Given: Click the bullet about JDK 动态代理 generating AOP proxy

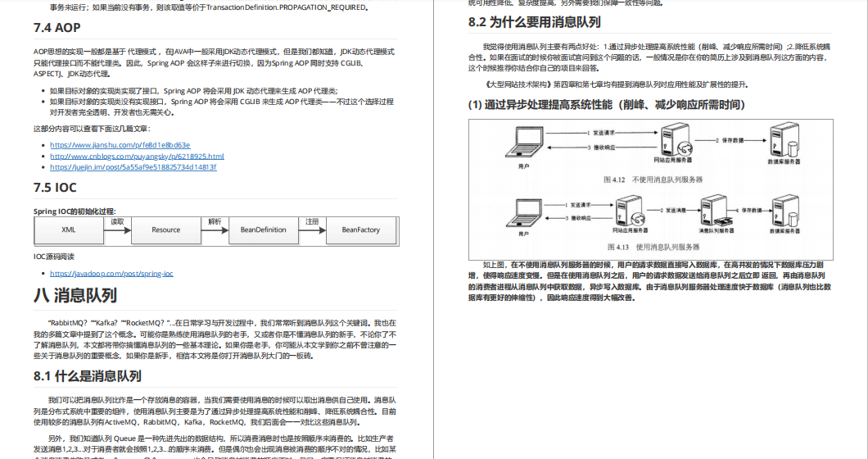Looking at the screenshot, I should tap(194, 91).
